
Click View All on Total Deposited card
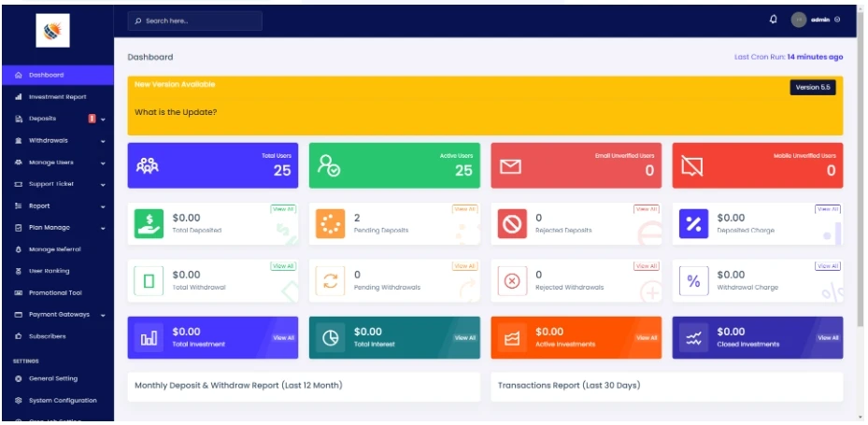282,209
